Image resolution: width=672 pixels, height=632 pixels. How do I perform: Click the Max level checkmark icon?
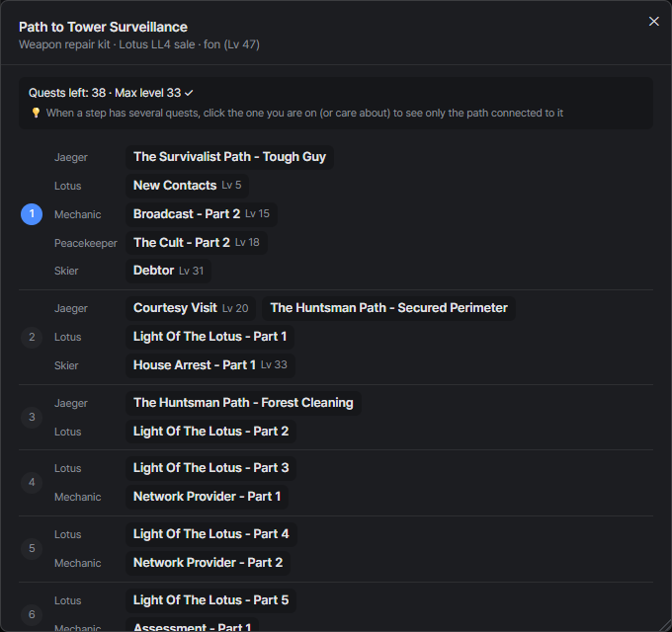pos(189,93)
